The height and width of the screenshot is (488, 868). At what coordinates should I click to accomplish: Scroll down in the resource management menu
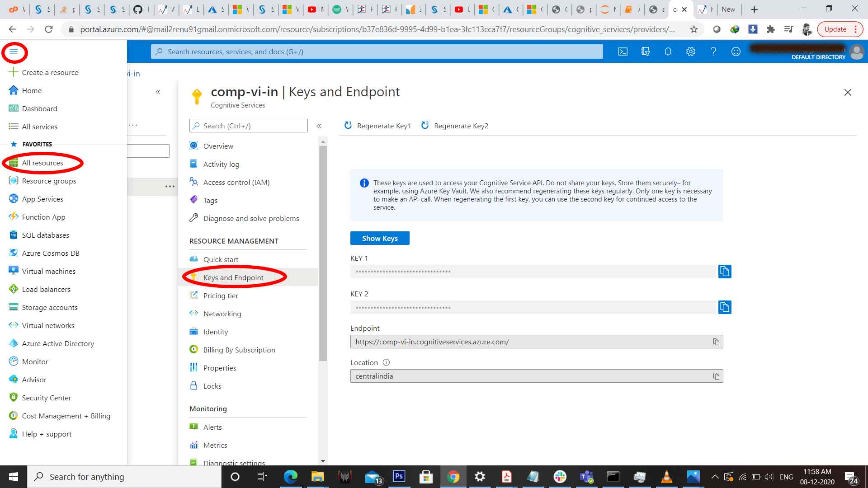pos(321,461)
